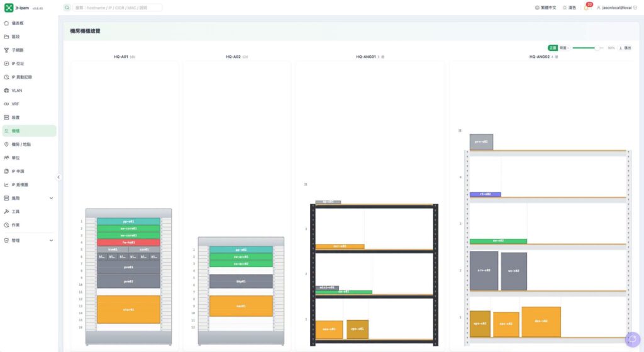Open the 工具 tools icon in sidebar

coord(6,212)
